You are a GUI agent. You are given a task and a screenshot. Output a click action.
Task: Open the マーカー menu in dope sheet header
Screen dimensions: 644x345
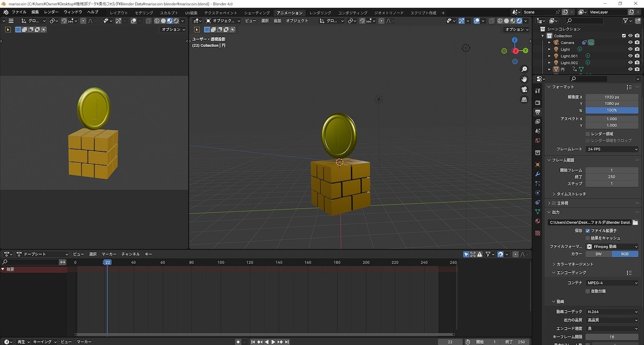109,255
